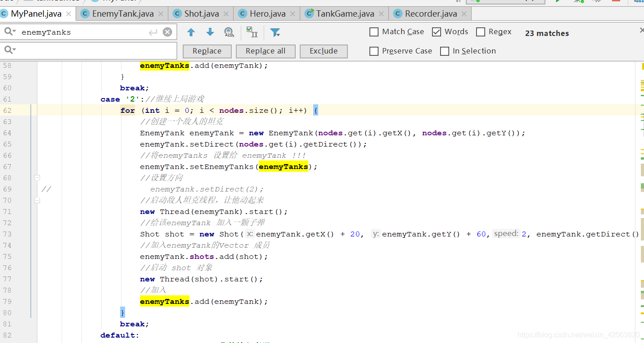Click the Exclude button
This screenshot has width=644, height=343.
[324, 51]
